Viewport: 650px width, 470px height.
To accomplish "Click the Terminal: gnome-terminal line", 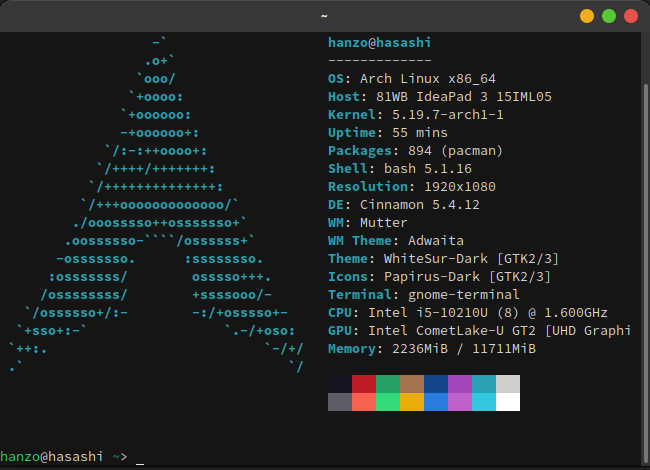I will point(424,295).
